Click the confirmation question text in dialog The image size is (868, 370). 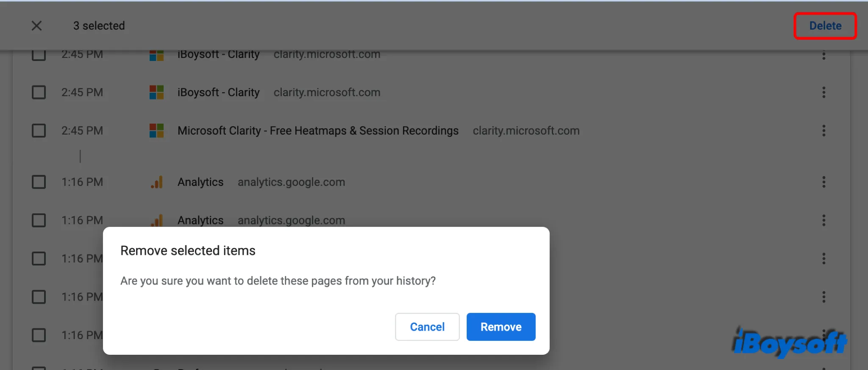pyautogui.click(x=278, y=281)
